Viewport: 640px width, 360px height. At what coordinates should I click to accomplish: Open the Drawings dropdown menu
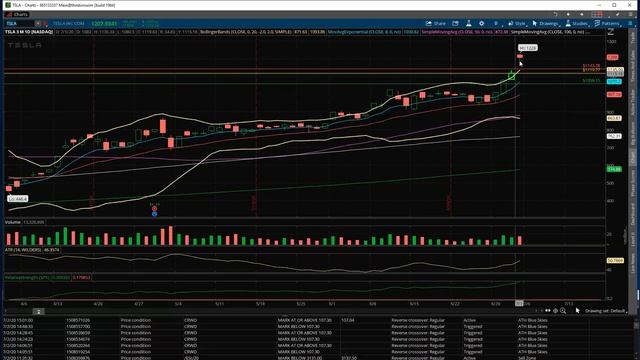coord(546,24)
